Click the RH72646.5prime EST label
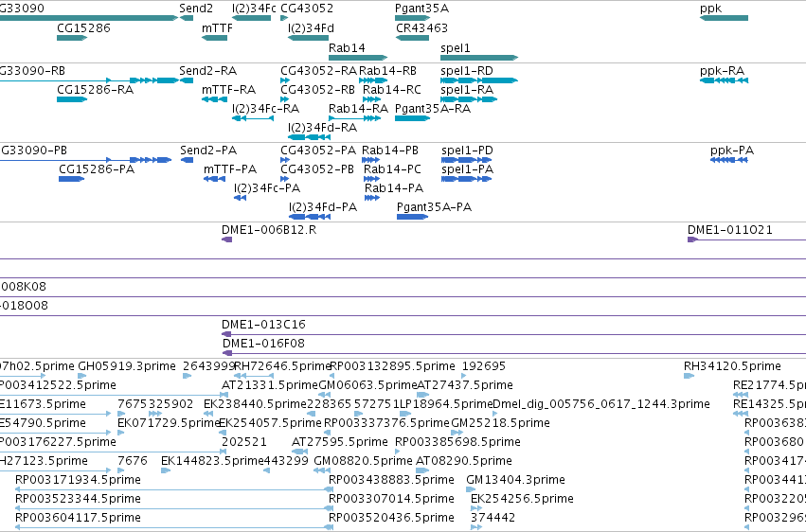The width and height of the screenshot is (806, 532). coord(281,366)
